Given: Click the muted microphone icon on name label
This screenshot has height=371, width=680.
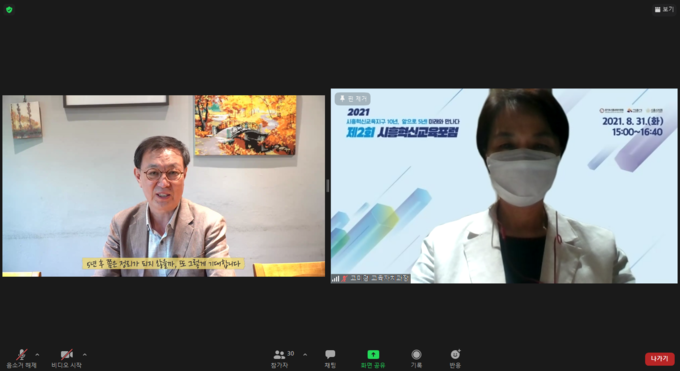Looking at the screenshot, I should click(345, 279).
